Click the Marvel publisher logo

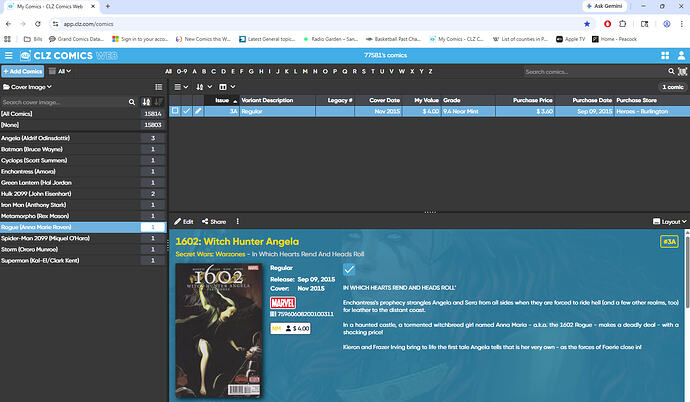(283, 303)
